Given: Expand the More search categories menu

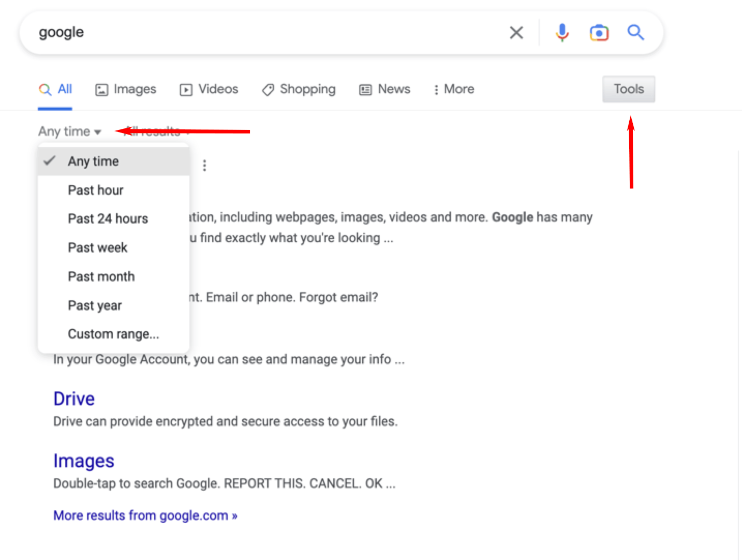Looking at the screenshot, I should (x=453, y=89).
